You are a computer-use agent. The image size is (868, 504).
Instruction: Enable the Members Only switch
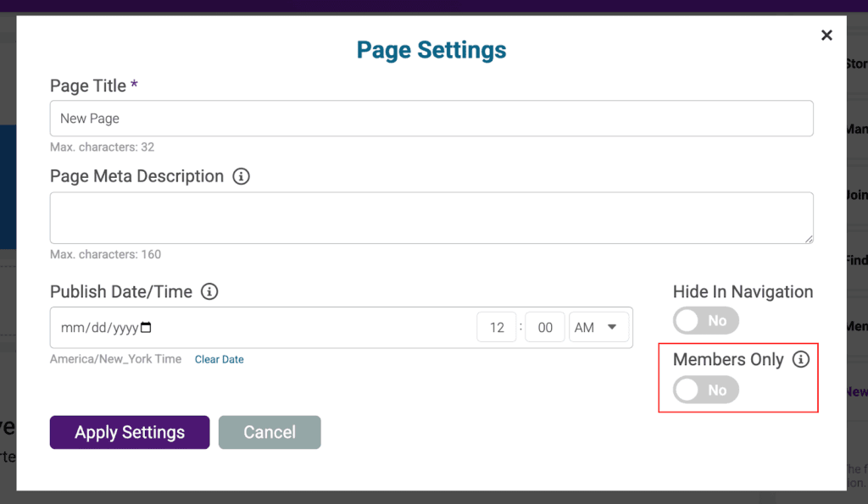(705, 390)
